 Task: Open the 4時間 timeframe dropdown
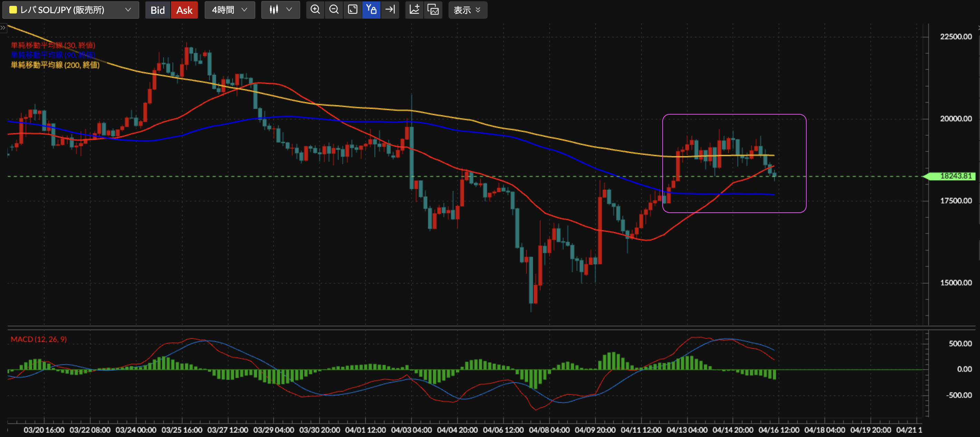point(229,10)
